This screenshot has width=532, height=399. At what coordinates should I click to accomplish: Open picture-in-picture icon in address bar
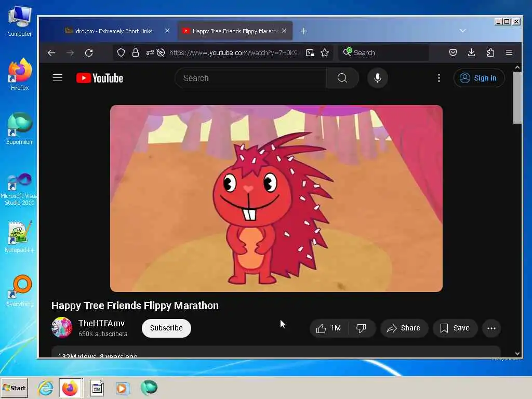click(310, 52)
